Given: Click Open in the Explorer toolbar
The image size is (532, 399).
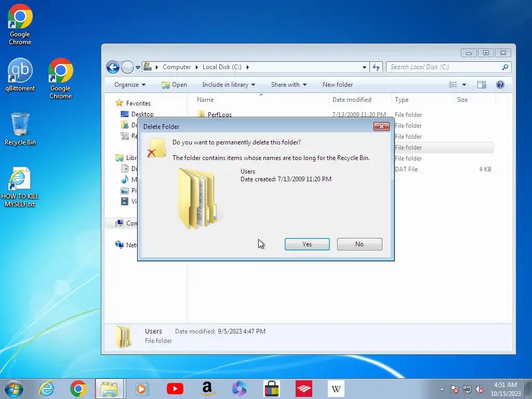Looking at the screenshot, I should [x=174, y=85].
